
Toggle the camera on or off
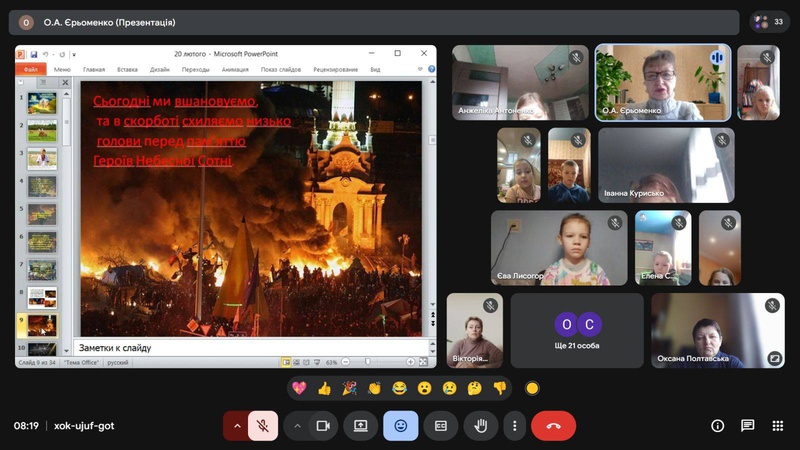point(323,426)
